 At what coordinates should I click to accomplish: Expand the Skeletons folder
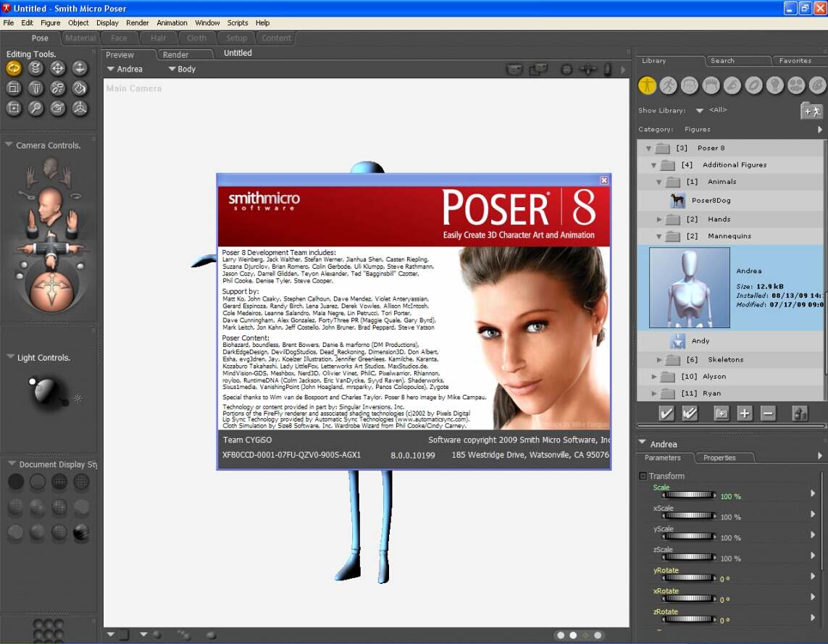(659, 359)
